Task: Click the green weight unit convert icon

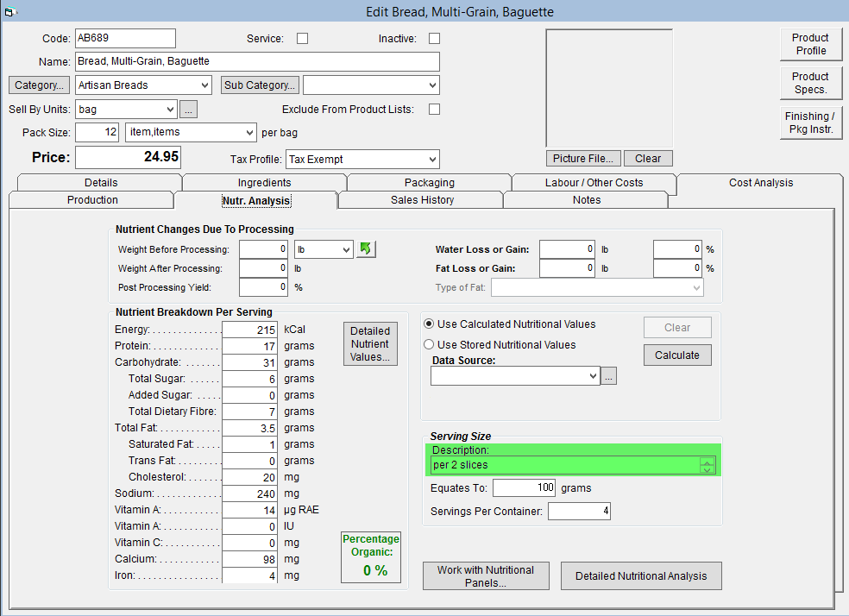Action: 366,249
